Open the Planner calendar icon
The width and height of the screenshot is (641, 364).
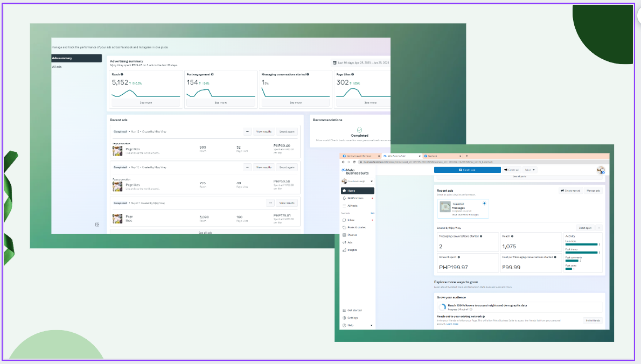[344, 235]
